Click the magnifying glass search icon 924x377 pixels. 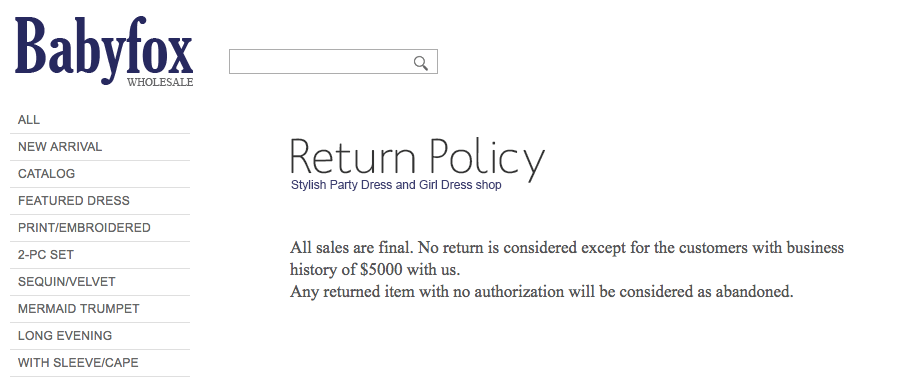tap(421, 62)
